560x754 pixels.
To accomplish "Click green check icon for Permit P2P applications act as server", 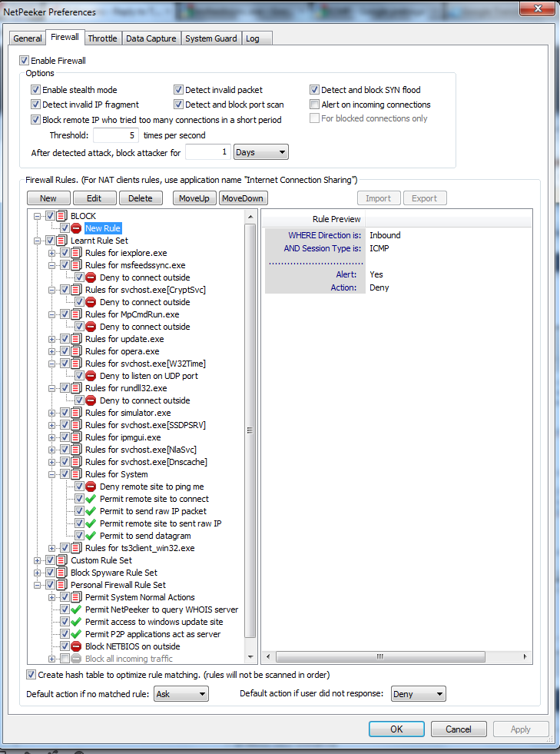I will (76, 634).
